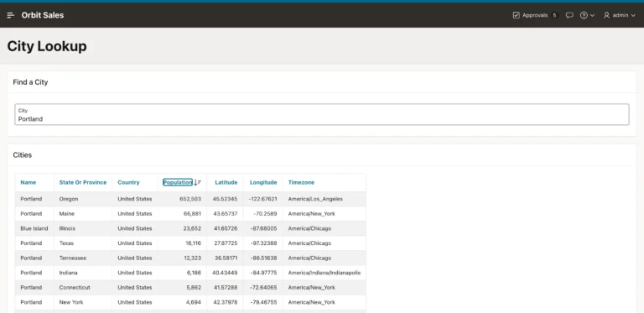Viewport: 644px width, 313px height.
Task: Click the population value 5,862
Action: [x=194, y=288]
